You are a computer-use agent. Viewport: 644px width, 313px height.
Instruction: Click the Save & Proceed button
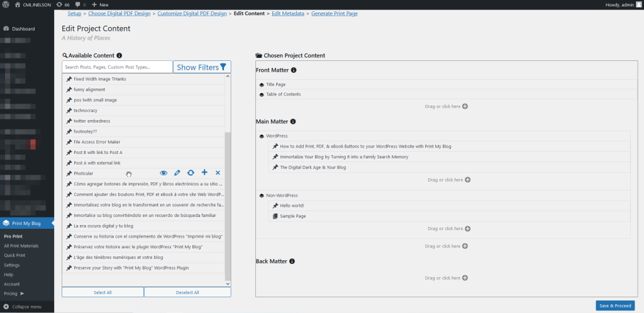pos(615,305)
